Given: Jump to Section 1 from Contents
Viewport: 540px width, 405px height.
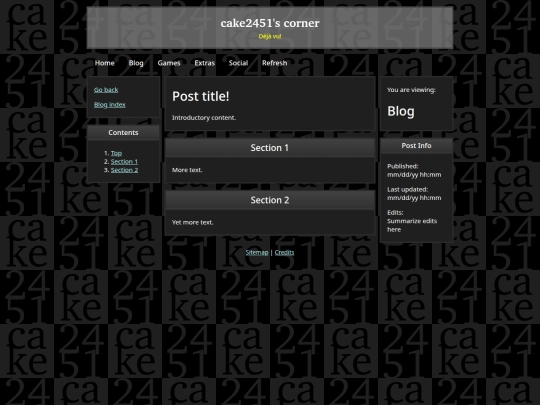Looking at the screenshot, I should (x=124, y=162).
